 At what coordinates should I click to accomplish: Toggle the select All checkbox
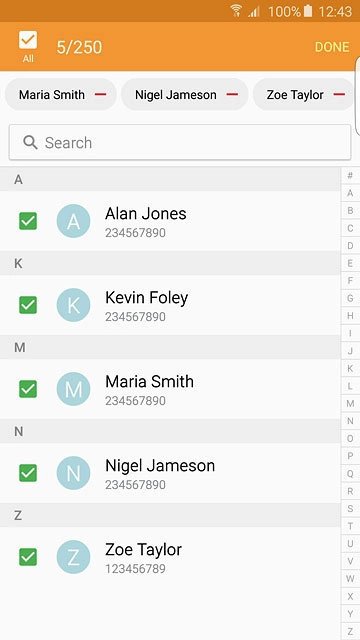point(28,40)
